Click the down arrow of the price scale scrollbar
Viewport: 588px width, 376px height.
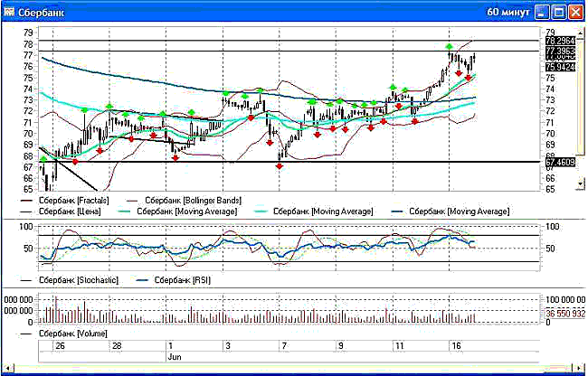581,183
